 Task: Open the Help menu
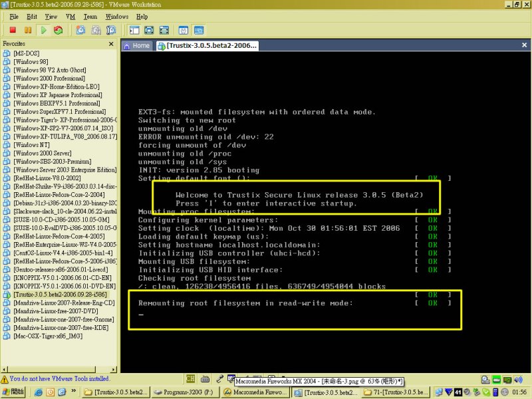coord(142,17)
